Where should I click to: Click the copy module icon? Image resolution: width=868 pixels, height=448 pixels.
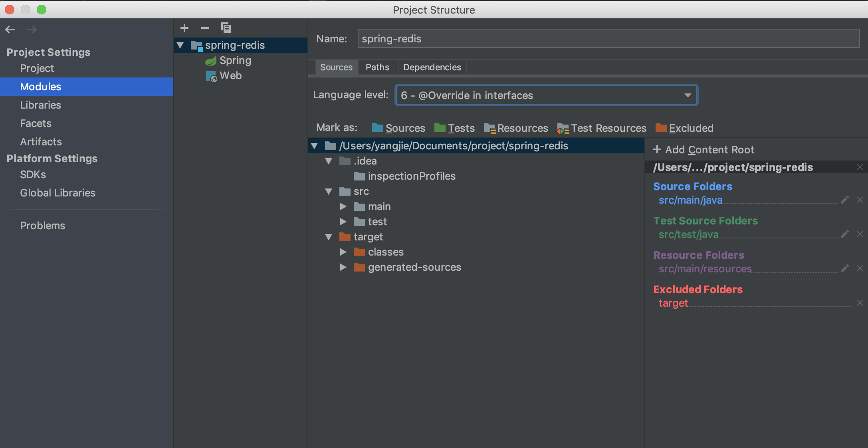tap(226, 28)
